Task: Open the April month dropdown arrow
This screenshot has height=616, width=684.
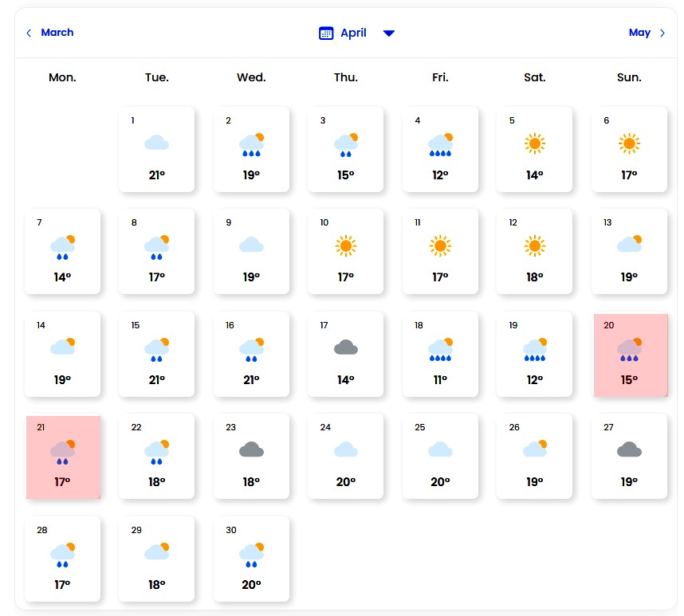Action: point(388,33)
